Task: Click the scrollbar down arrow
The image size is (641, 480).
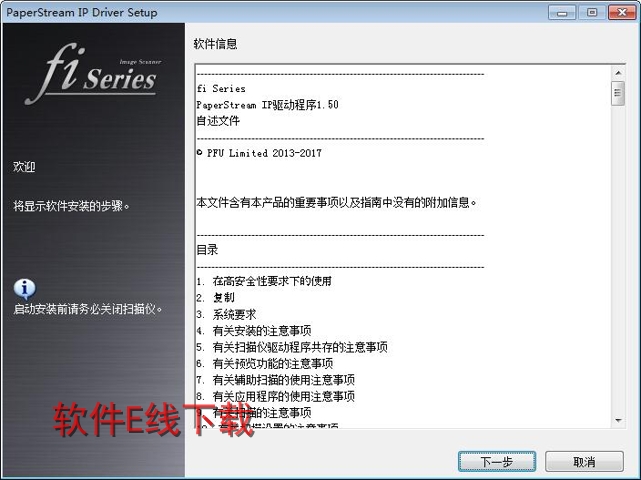Action: (618, 420)
